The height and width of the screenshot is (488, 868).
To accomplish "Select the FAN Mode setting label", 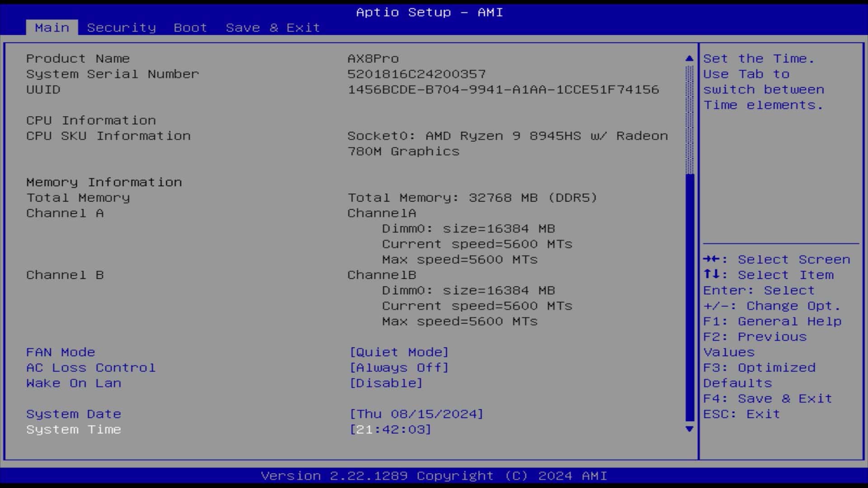I will pos(61,352).
